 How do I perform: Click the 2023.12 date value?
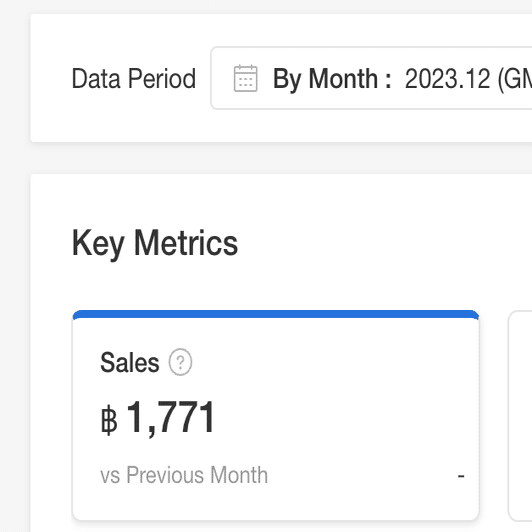pyautogui.click(x=448, y=79)
